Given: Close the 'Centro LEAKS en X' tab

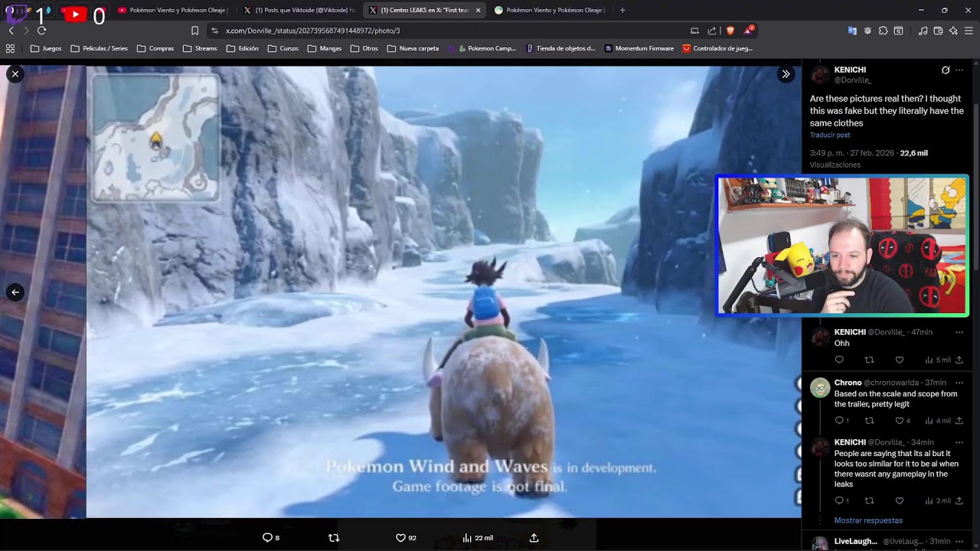Looking at the screenshot, I should (x=478, y=10).
